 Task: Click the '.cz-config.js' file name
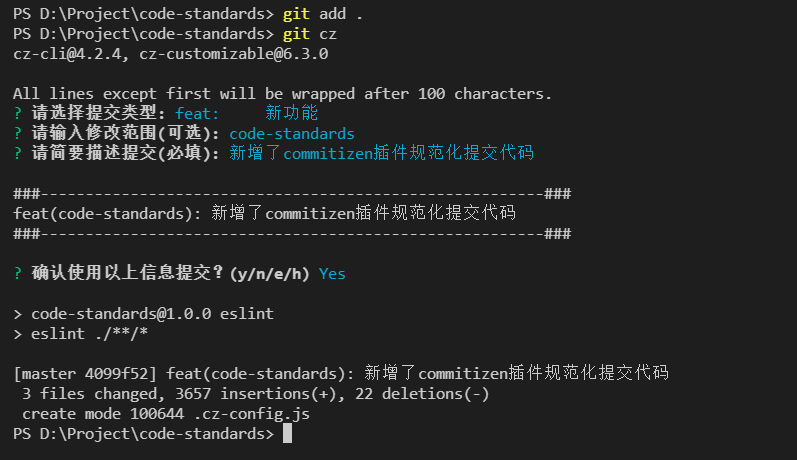252,414
